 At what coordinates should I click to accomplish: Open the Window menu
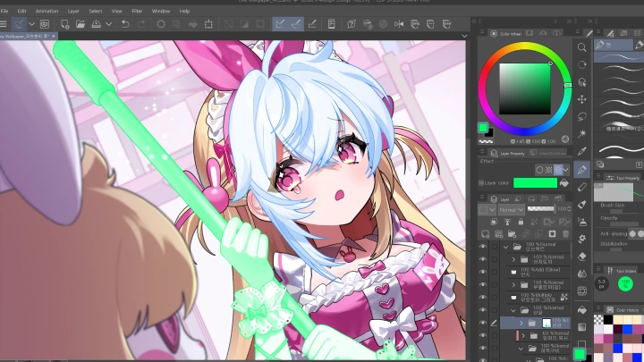tap(161, 11)
